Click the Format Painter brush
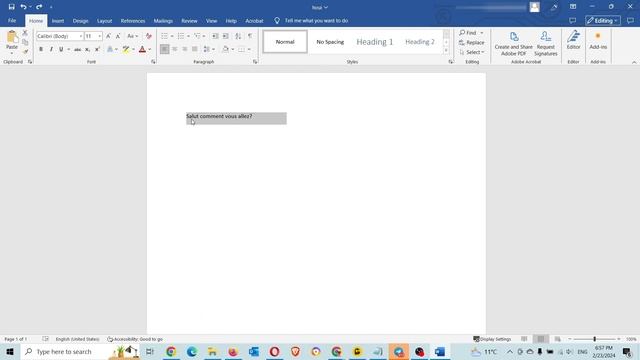 (25, 51)
